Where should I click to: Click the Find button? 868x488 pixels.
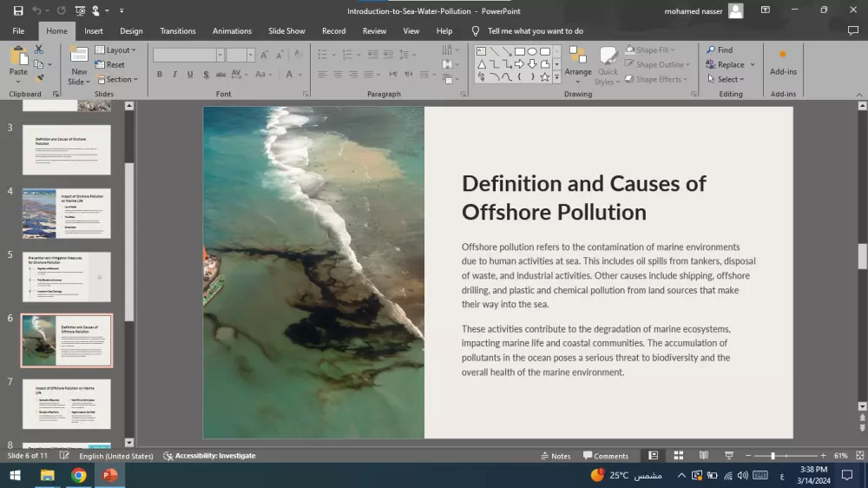720,50
